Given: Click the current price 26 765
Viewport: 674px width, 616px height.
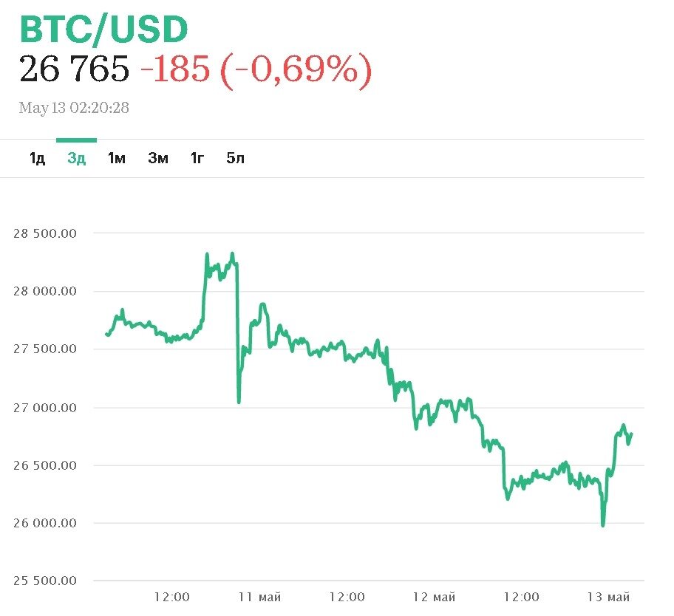Looking at the screenshot, I should point(75,69).
